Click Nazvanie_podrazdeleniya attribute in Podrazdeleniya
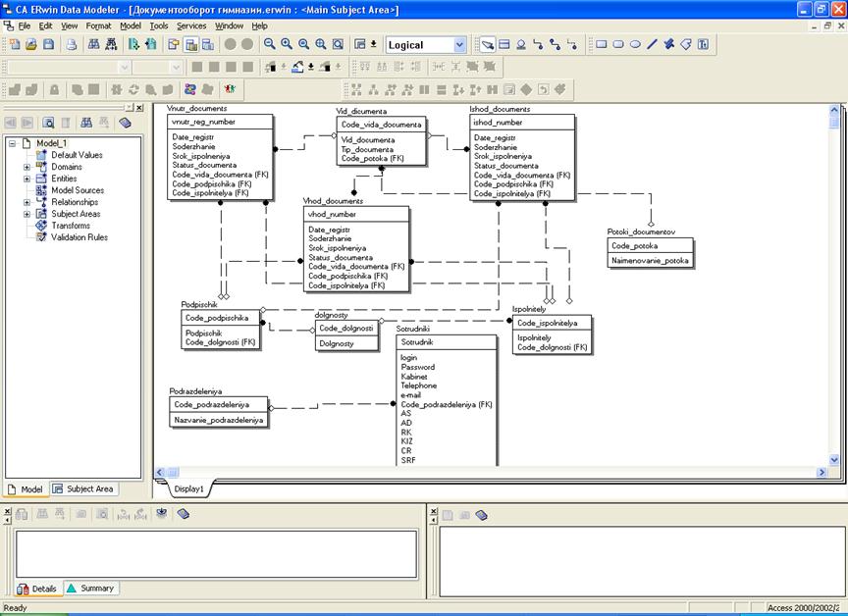 (x=219, y=420)
